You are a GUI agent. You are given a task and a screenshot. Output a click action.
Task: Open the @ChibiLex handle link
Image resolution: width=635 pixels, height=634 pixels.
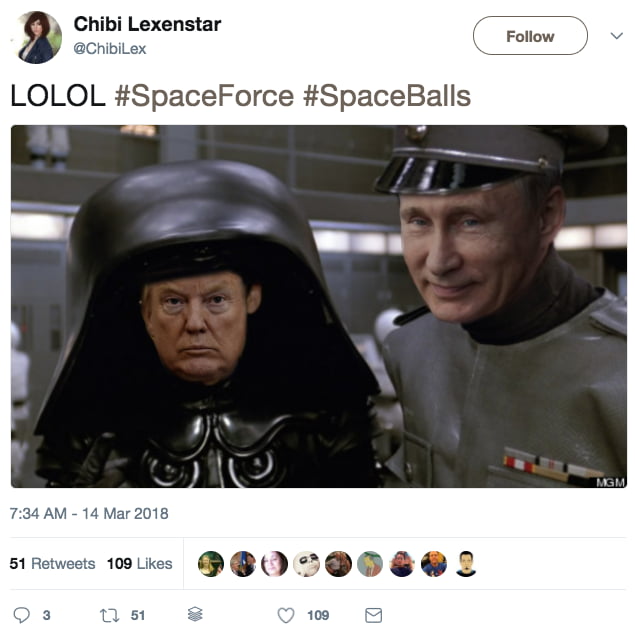pyautogui.click(x=109, y=49)
